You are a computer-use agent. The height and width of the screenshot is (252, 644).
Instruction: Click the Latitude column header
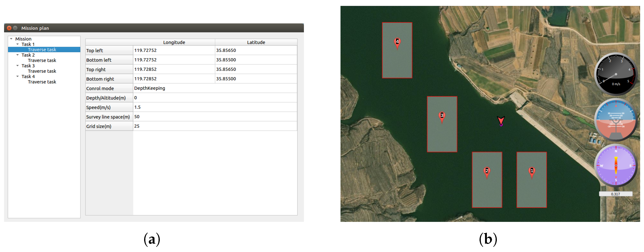(x=256, y=42)
